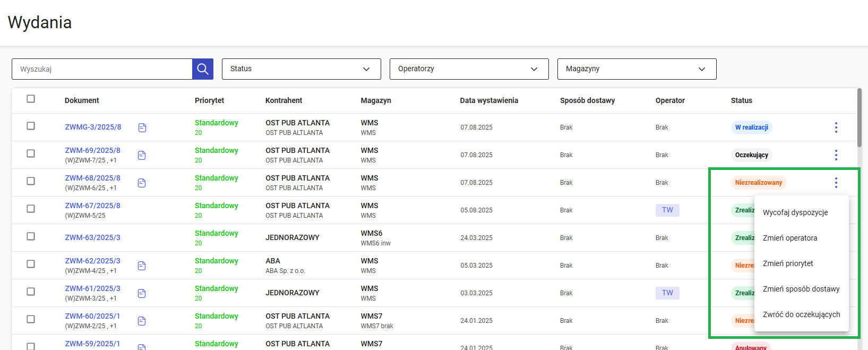Open three-dot menu for ZWMG-3/2025/8 row
The image size is (868, 350).
[x=836, y=127]
